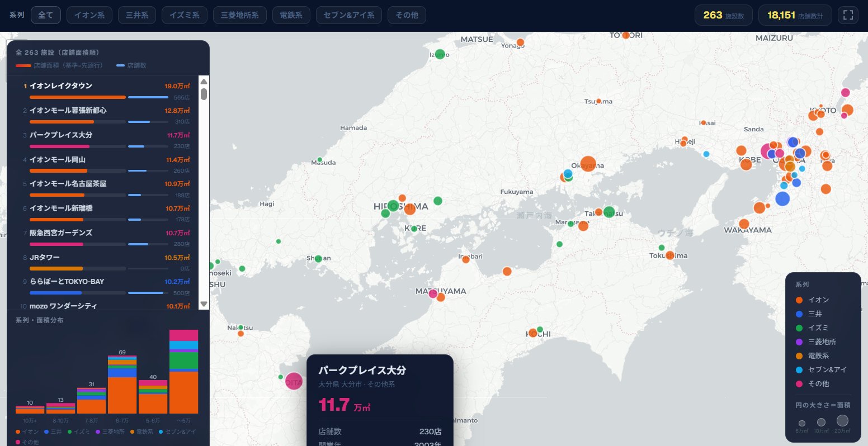Click イオン orange legend swatch

(799, 300)
